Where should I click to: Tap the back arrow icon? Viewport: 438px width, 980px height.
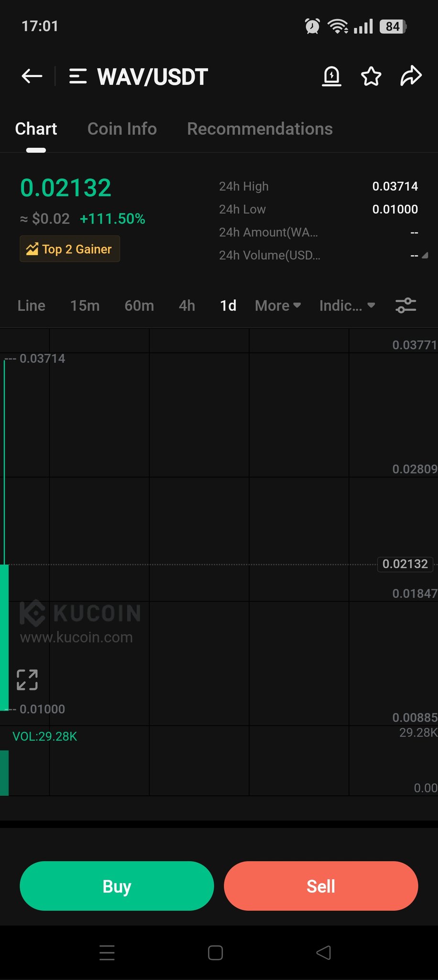(32, 76)
